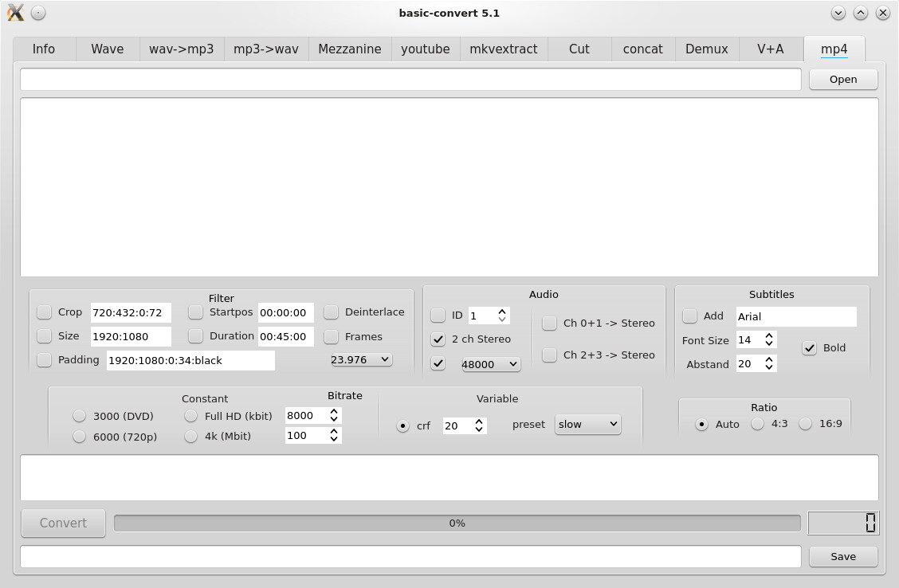Uncheck the 2 ch Stereo option
Image resolution: width=899 pixels, height=588 pixels.
coord(438,339)
